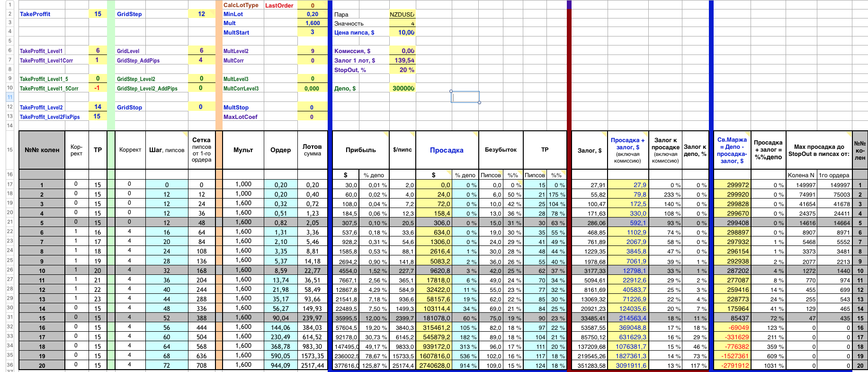Click the Max просадка до StopOut header

[819, 150]
